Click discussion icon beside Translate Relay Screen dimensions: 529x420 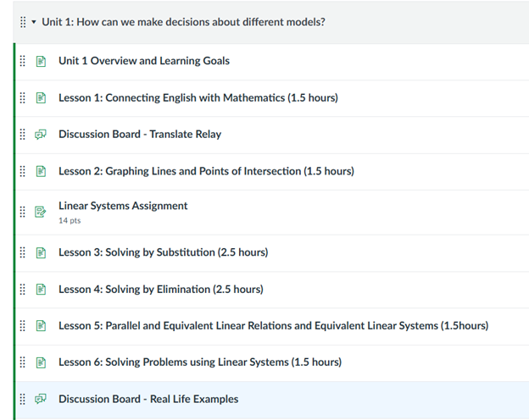[x=40, y=135]
